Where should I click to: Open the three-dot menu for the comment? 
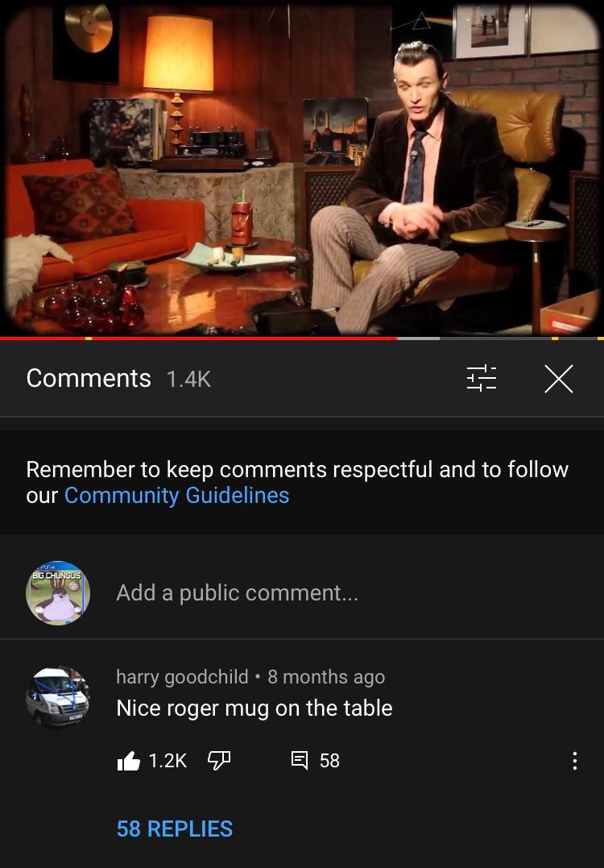click(575, 761)
